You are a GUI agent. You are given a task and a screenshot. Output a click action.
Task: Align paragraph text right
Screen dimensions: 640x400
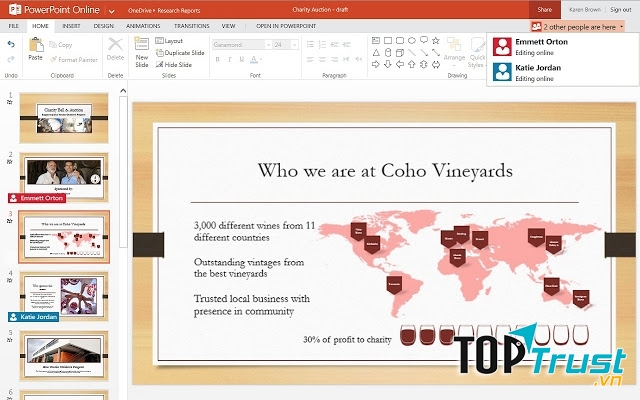click(x=334, y=60)
